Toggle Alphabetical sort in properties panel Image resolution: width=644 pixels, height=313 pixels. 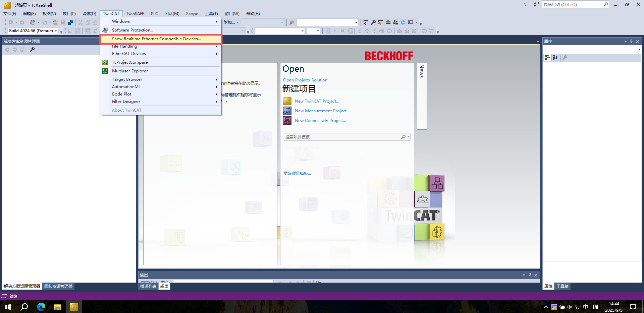555,58
